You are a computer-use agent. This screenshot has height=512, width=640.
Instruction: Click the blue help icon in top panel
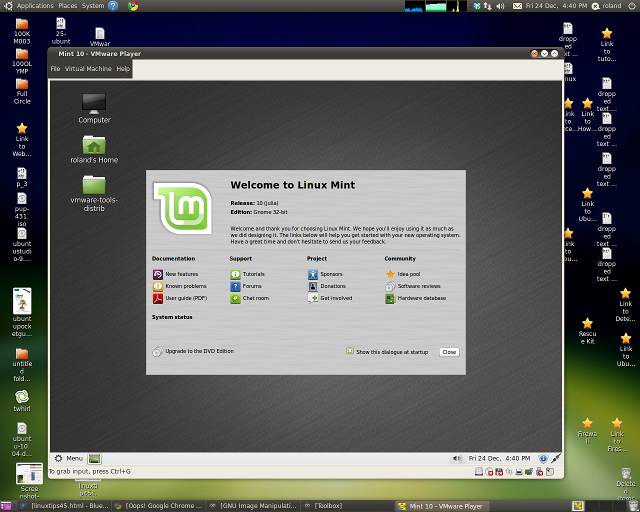click(x=113, y=6)
